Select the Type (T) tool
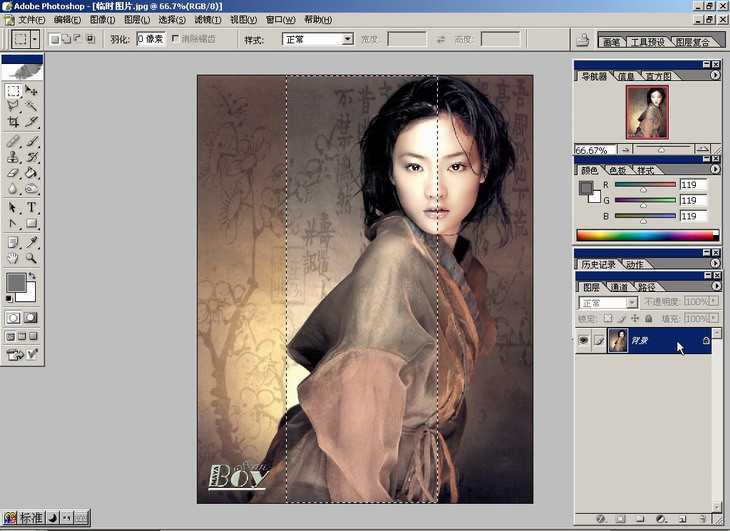The height and width of the screenshot is (531, 730). 31,208
